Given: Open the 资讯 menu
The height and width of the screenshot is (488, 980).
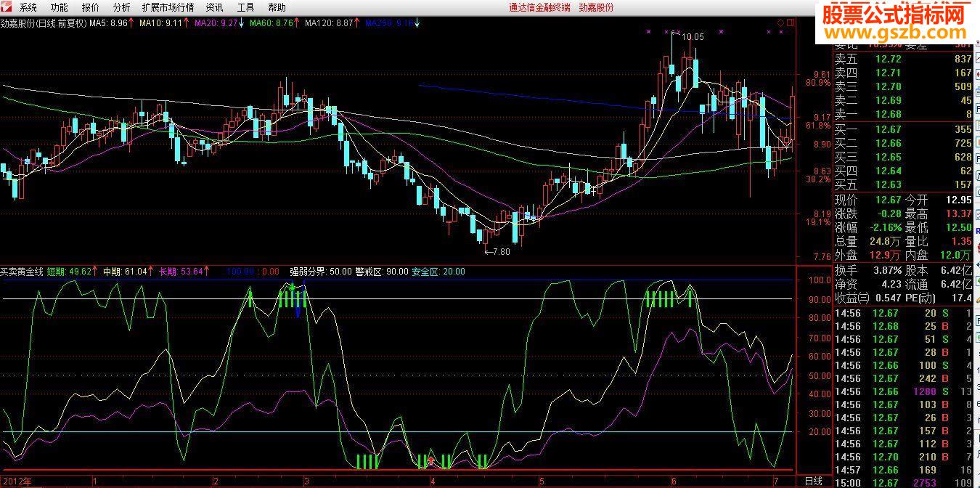Looking at the screenshot, I should [x=214, y=7].
